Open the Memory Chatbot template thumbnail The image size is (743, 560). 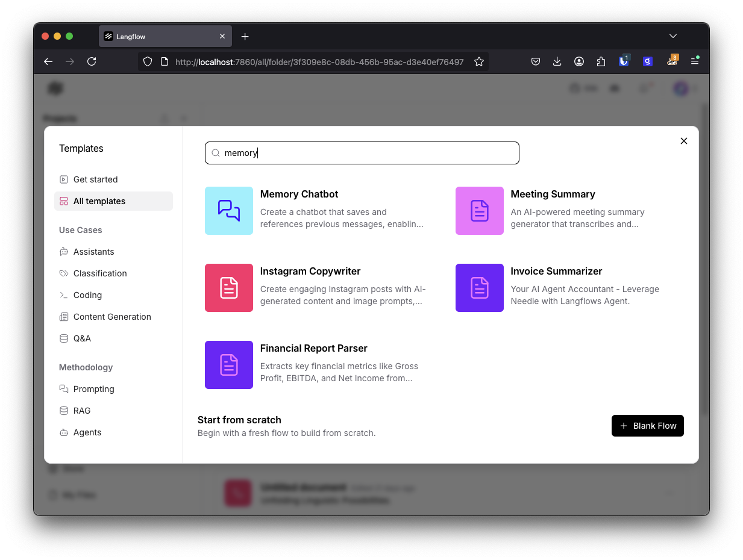229,211
